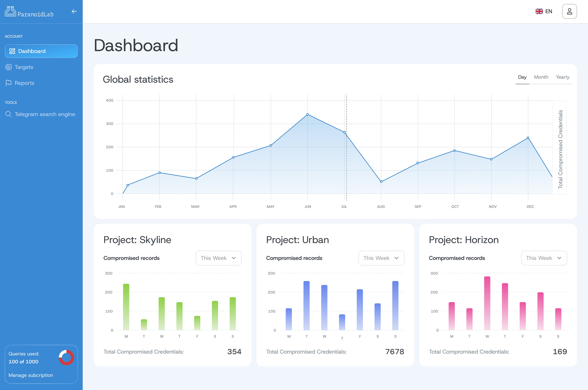Click the Dashboard grid icon

pyautogui.click(x=12, y=51)
